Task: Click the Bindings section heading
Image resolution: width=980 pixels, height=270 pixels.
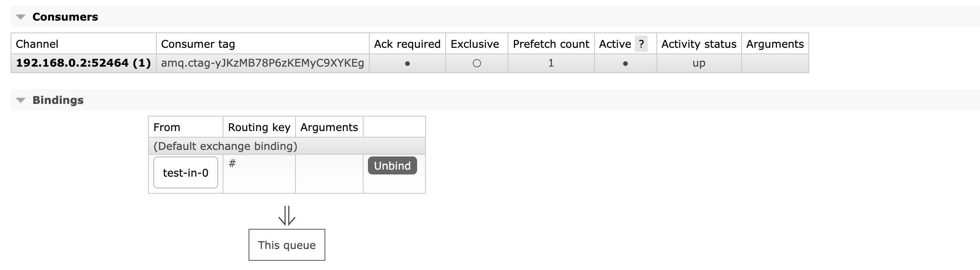Action: 58,100
